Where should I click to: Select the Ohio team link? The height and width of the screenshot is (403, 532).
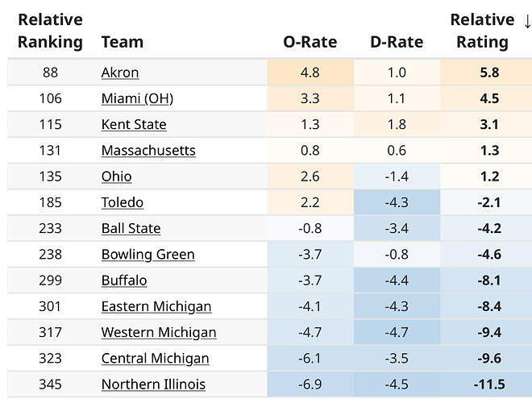pos(116,177)
